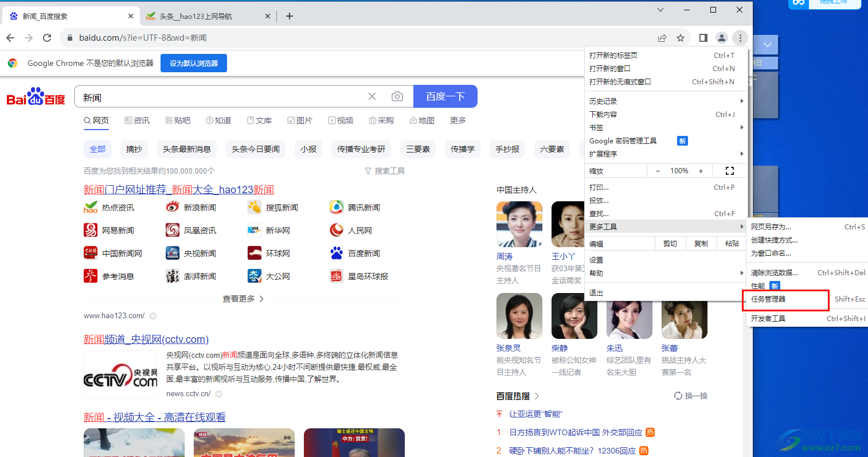
Task: Click the CCTV.com logo thumbnail
Action: (x=121, y=375)
